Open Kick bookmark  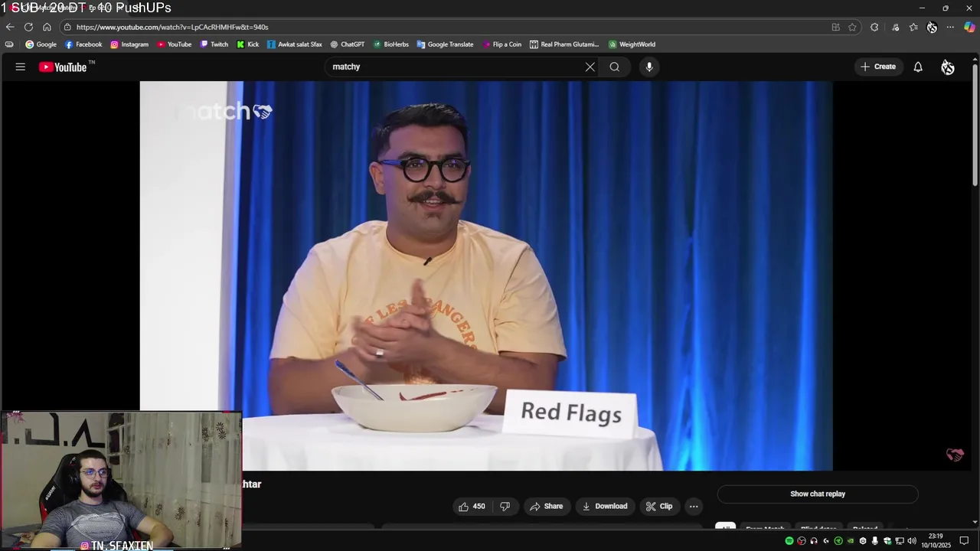(x=248, y=44)
